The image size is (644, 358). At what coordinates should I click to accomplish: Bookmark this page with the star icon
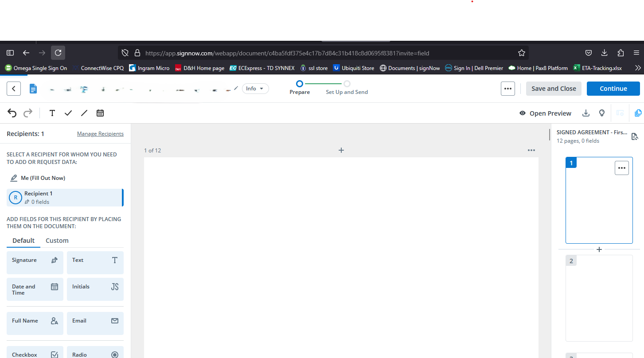pos(522,53)
